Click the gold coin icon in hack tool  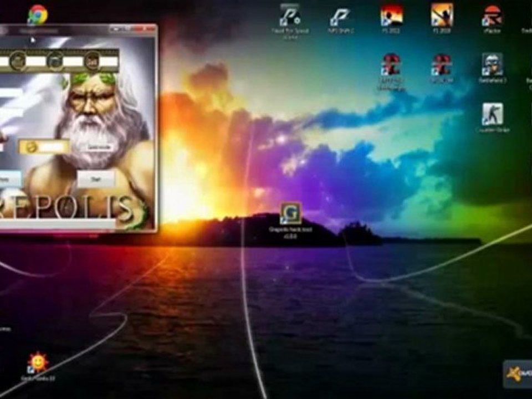pyautogui.click(x=31, y=147)
